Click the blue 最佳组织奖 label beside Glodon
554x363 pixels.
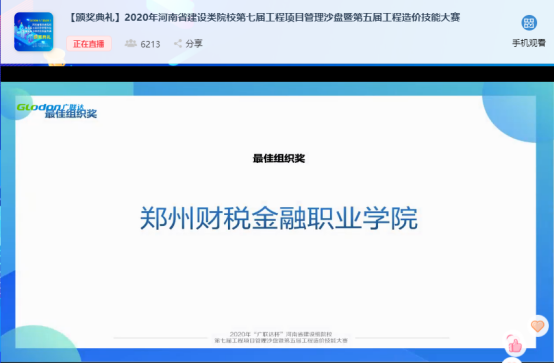[71, 113]
